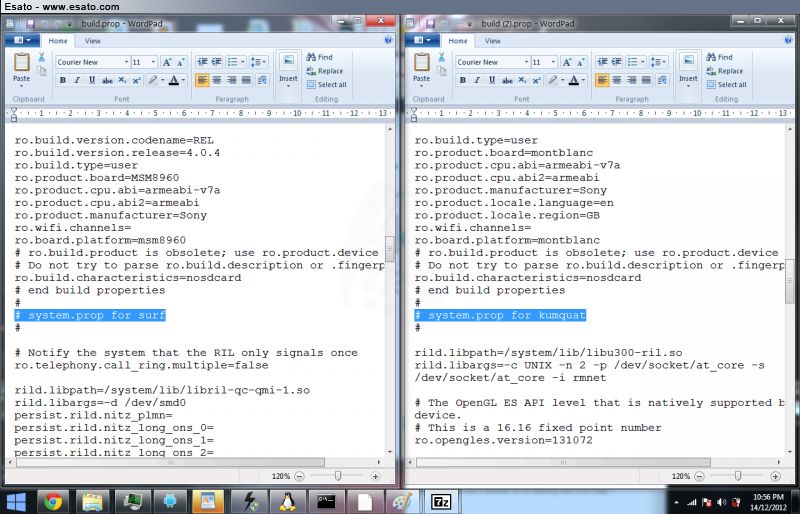This screenshot has width=800, height=514.
Task: Click Justify in the left WordPad window
Action: point(246,80)
